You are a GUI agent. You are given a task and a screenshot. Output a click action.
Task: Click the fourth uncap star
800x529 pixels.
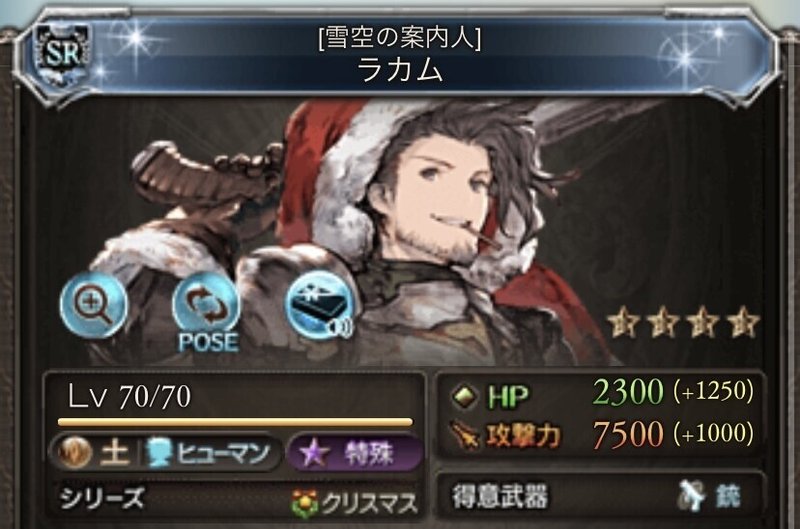[743, 322]
